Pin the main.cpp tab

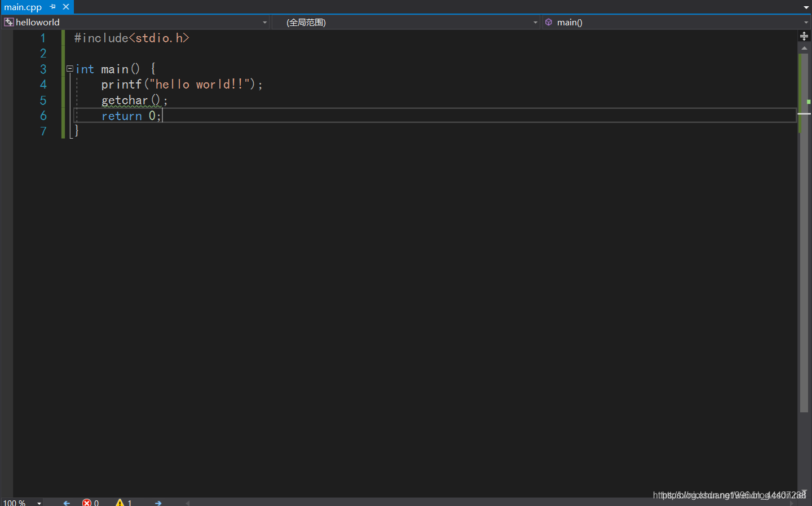(53, 7)
